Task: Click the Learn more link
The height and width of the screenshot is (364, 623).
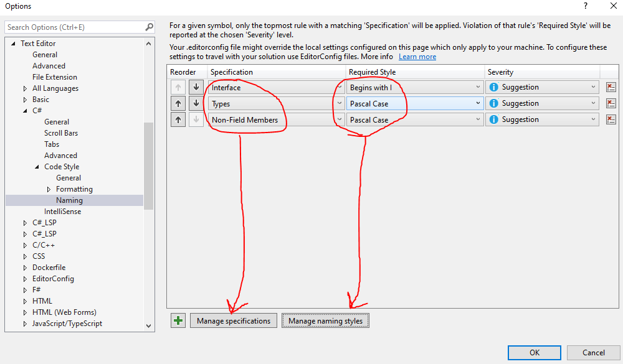Action: 417,56
